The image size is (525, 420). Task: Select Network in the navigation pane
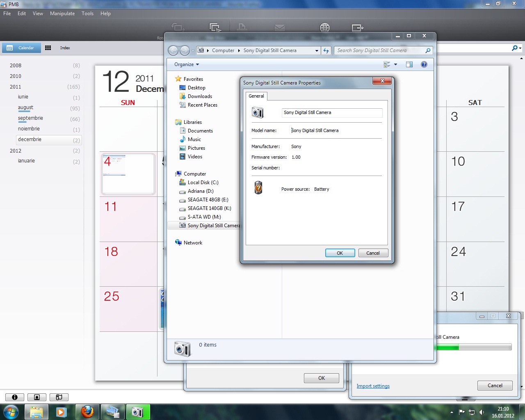click(193, 243)
